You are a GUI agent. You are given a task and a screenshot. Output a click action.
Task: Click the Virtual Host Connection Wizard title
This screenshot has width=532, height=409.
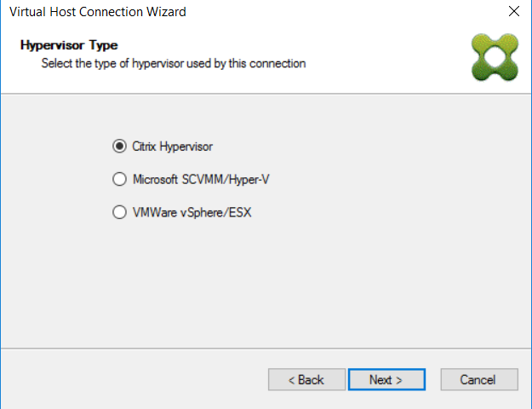(98, 12)
